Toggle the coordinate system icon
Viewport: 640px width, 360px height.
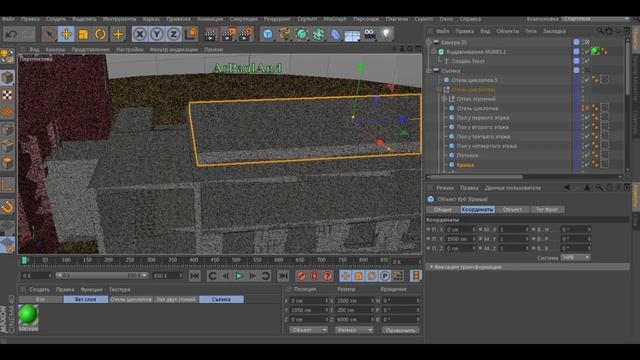pos(191,34)
